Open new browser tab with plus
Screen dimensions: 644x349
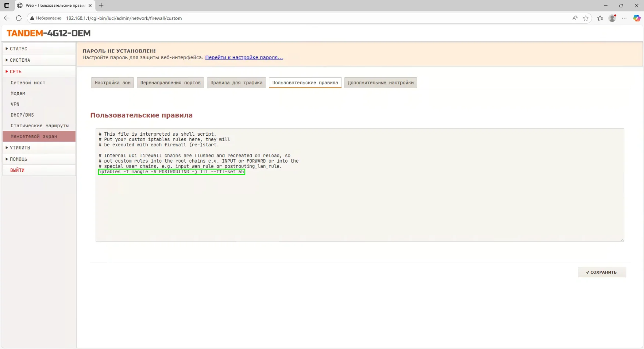[x=101, y=6]
